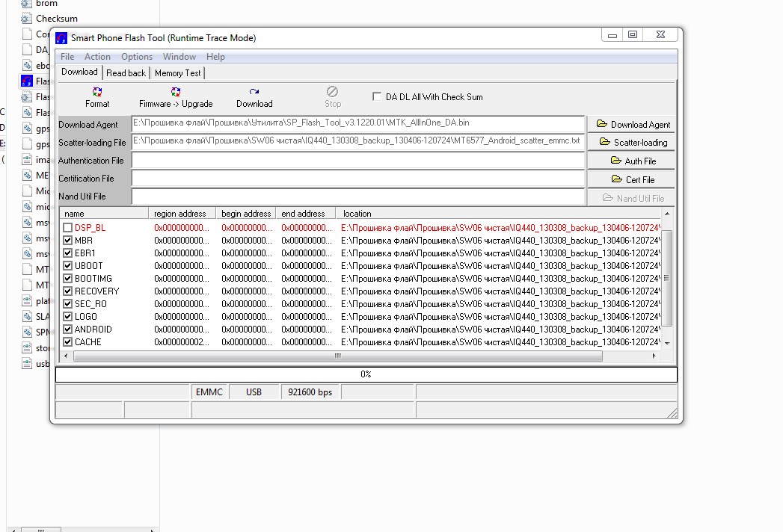
Task: Enable DA DL All With Check Sum
Action: coord(377,96)
